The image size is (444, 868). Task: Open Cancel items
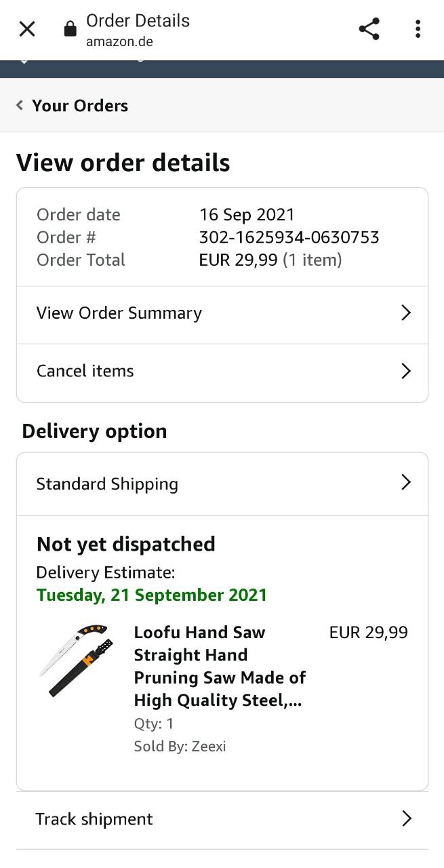point(85,371)
